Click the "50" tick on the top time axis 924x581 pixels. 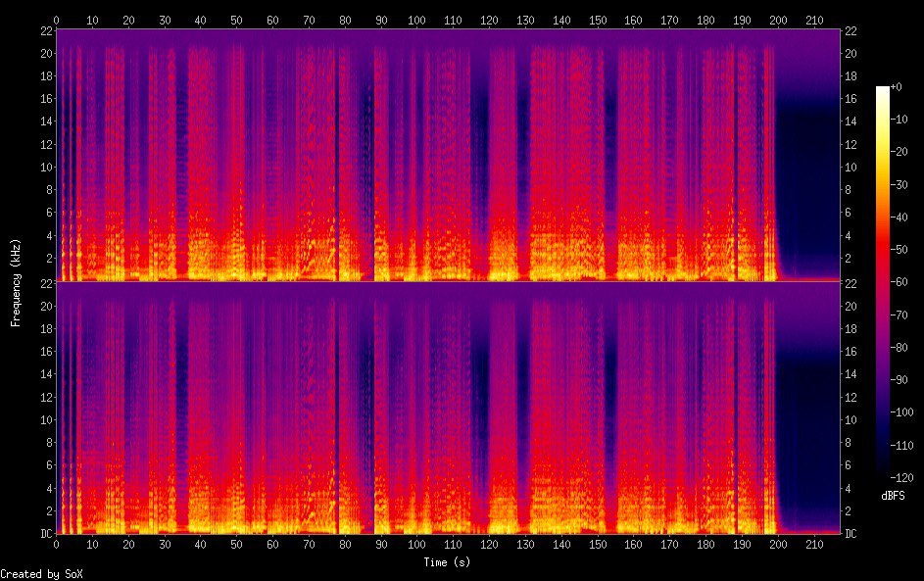click(236, 20)
